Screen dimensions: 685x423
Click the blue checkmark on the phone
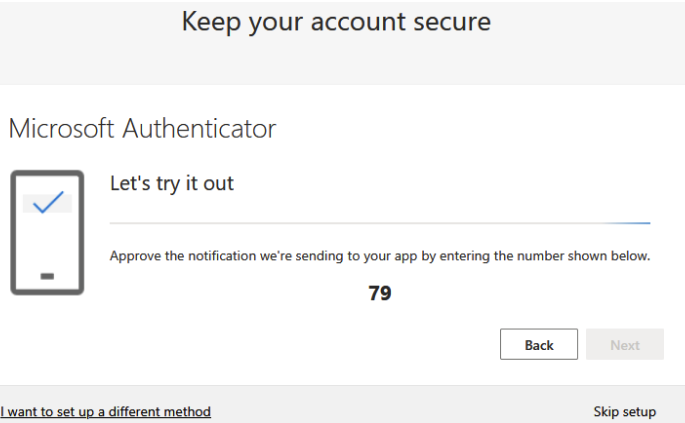pyautogui.click(x=47, y=204)
